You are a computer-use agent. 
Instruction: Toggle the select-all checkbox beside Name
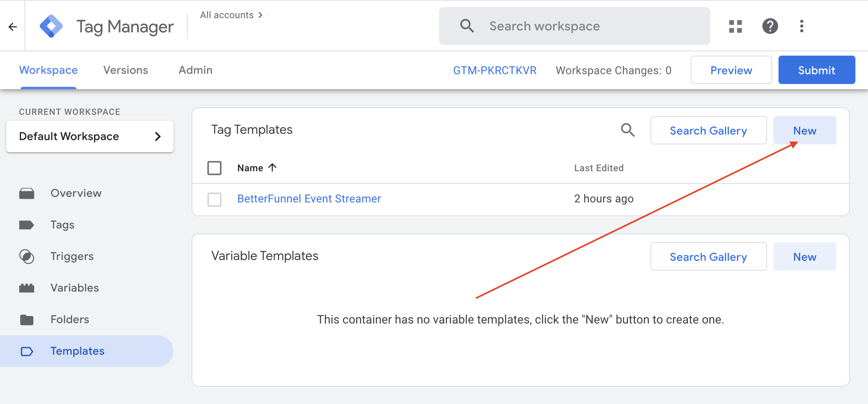click(x=214, y=168)
